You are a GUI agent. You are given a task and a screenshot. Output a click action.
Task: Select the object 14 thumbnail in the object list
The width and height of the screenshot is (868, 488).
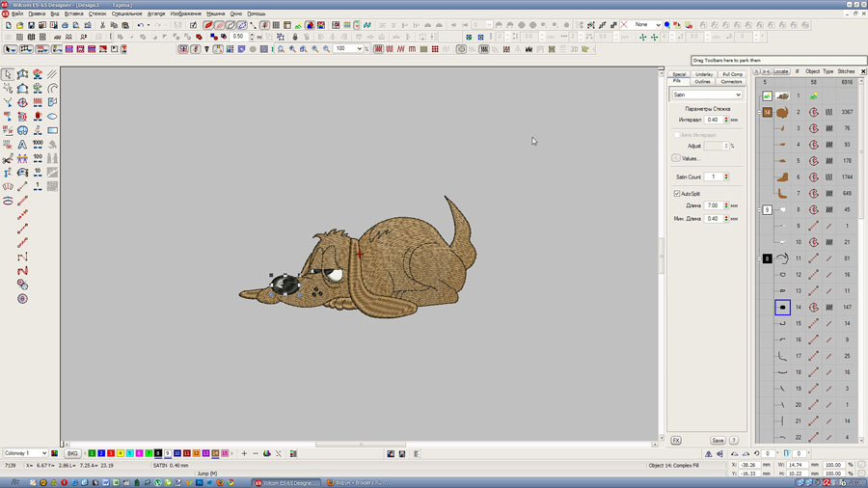[782, 308]
